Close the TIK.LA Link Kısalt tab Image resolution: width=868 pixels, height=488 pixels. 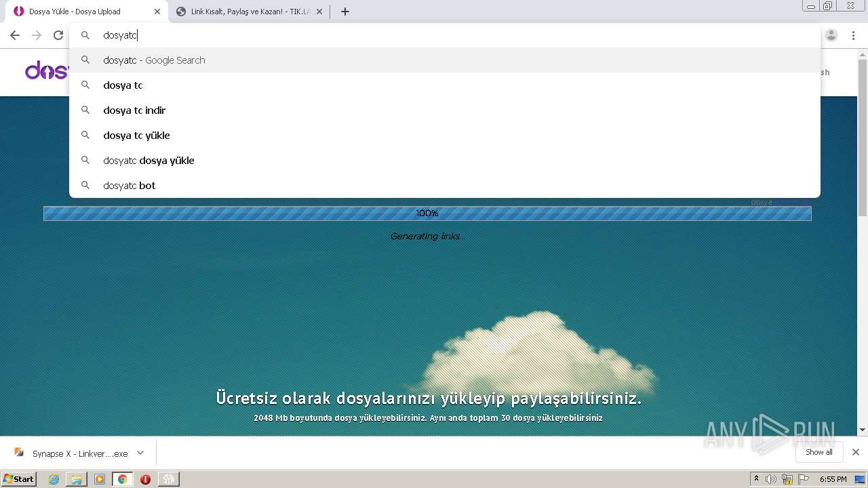(319, 12)
